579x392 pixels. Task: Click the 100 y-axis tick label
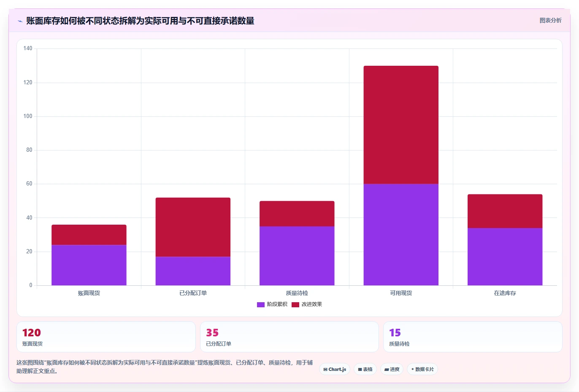[28, 116]
